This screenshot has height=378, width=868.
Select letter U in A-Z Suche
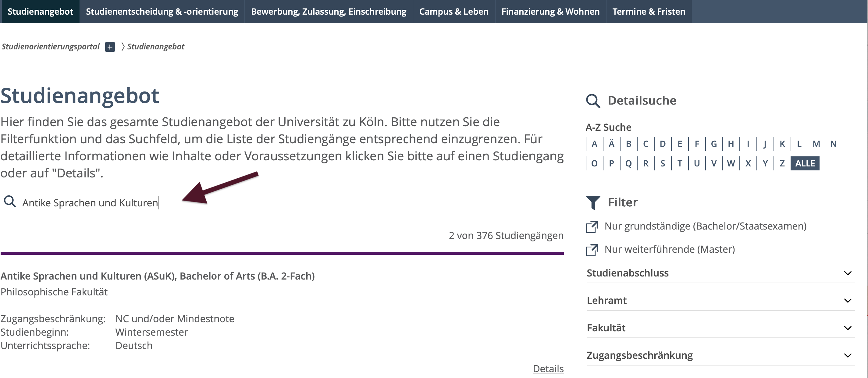click(697, 163)
